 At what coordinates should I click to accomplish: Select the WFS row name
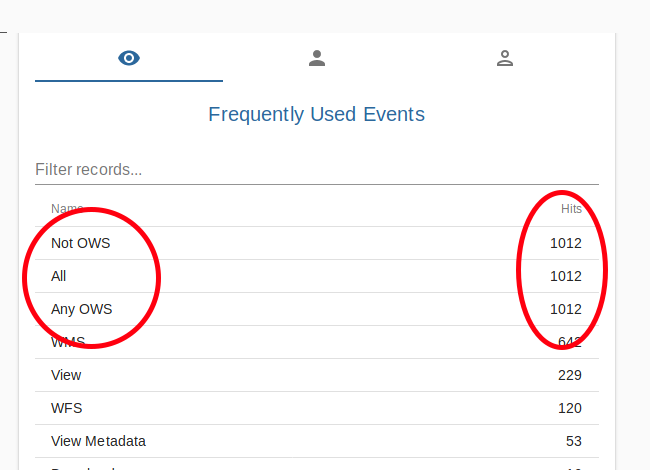pyautogui.click(x=67, y=408)
